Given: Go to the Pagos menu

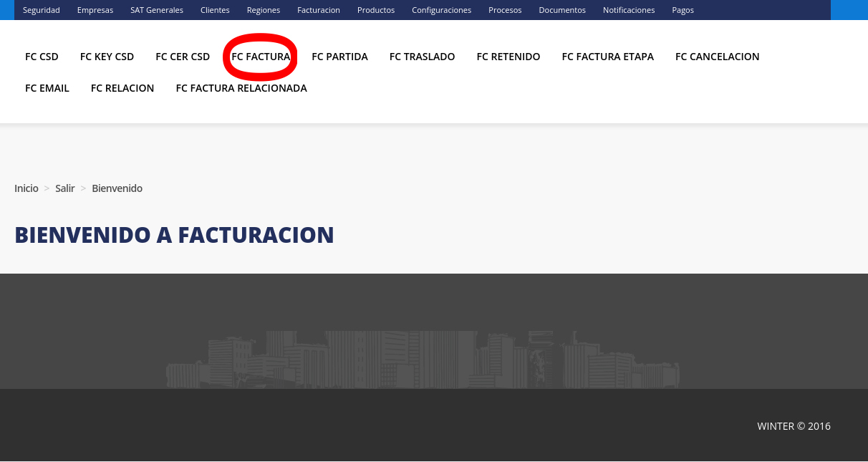Looking at the screenshot, I should point(683,10).
